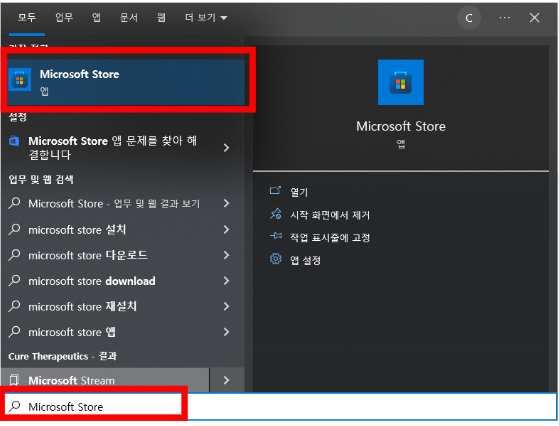Open Microsoft Store troubleshooter setting
The image size is (559, 426).
[112, 148]
